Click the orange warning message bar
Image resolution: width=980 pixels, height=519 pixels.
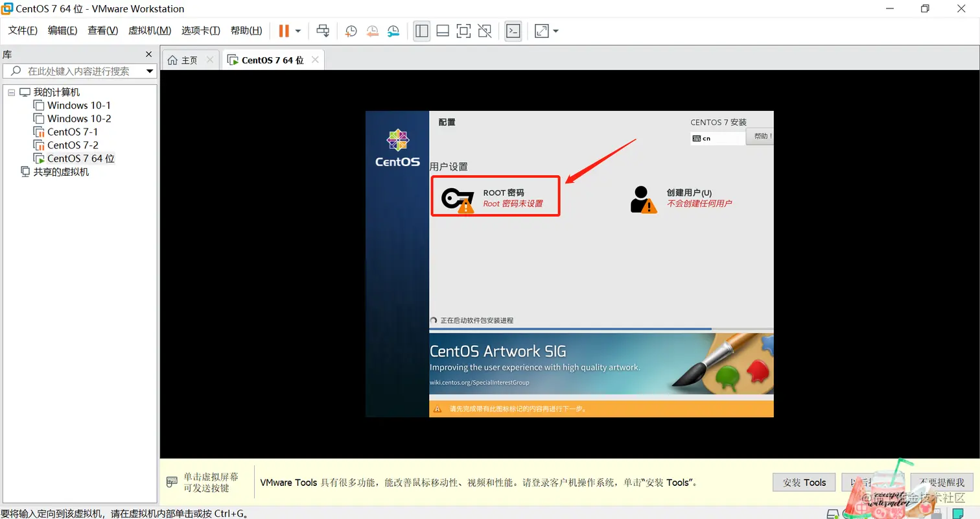(x=601, y=409)
